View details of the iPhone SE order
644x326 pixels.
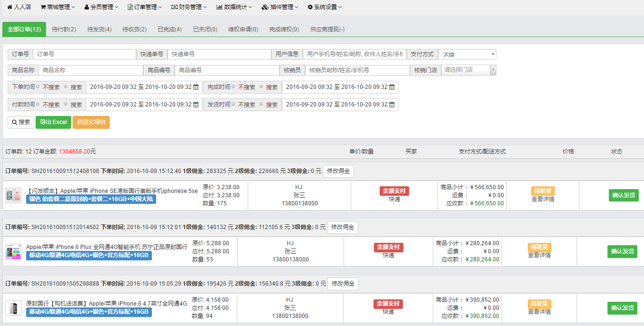point(543,199)
